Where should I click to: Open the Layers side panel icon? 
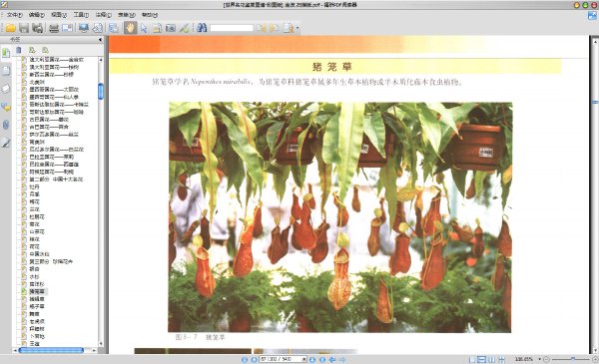[x=6, y=89]
